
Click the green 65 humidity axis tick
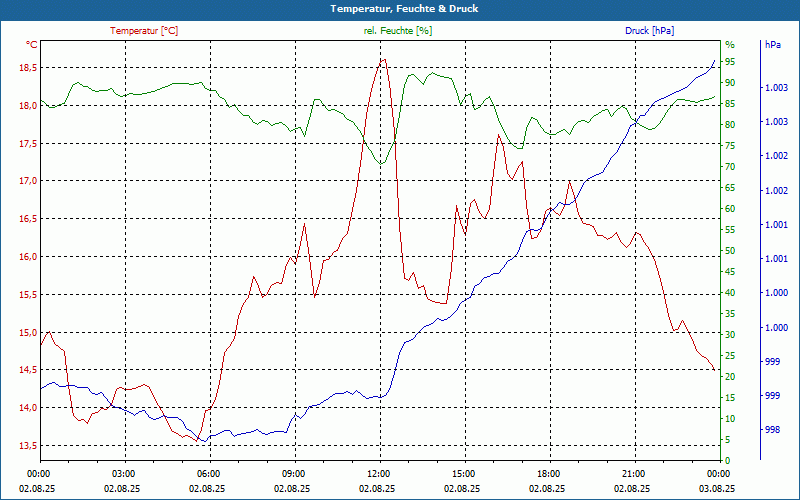coord(730,188)
